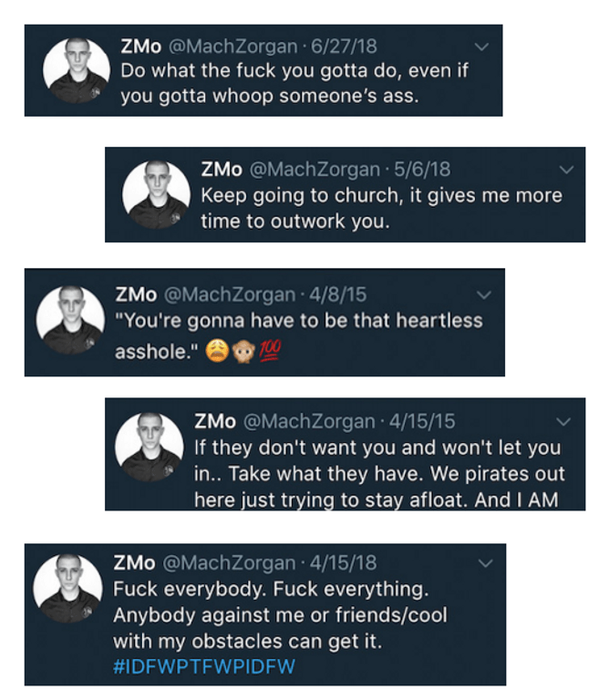Click the avatar on the 4/8/15 tweet
This screenshot has width=609, height=700.
69,319
